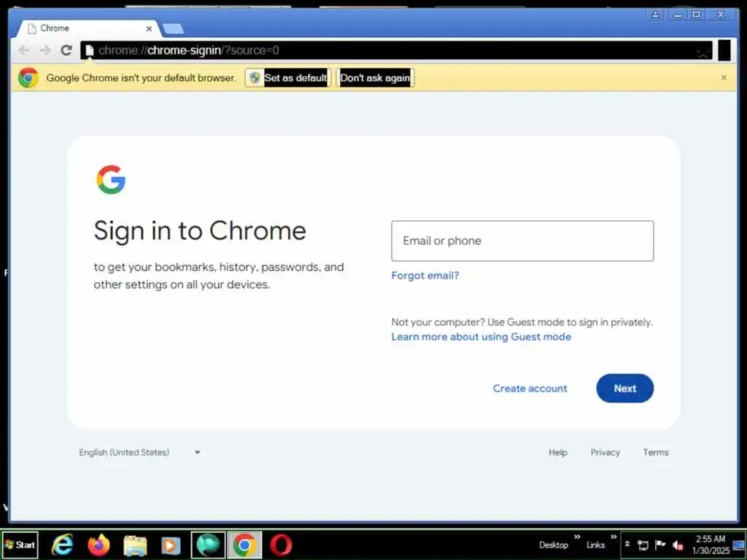This screenshot has height=560, width=747.
Task: Open the Chrome menu at toolbar right end
Action: coord(724,50)
